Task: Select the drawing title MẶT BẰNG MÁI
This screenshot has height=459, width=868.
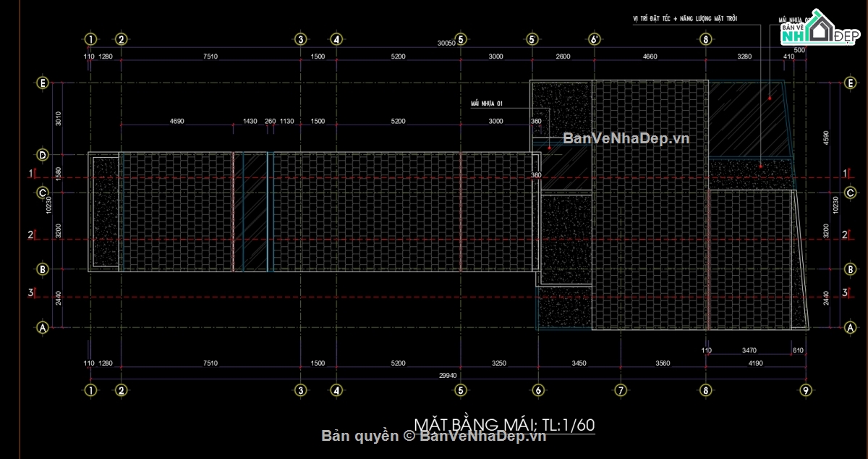Action: coord(504,424)
